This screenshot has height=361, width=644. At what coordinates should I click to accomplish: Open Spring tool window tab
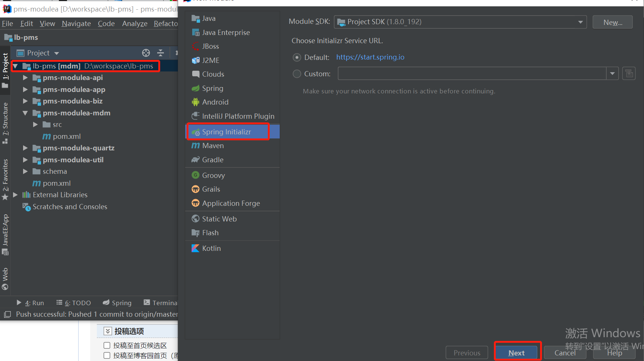[x=117, y=303]
